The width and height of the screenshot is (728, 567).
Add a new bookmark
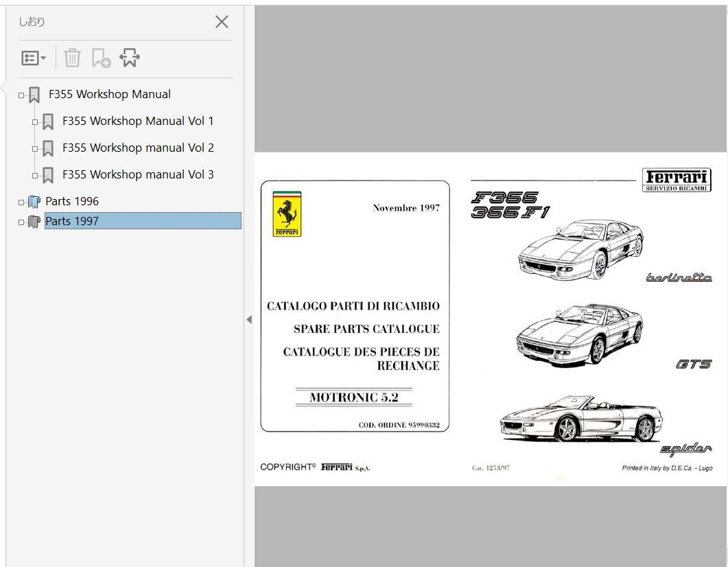click(101, 58)
